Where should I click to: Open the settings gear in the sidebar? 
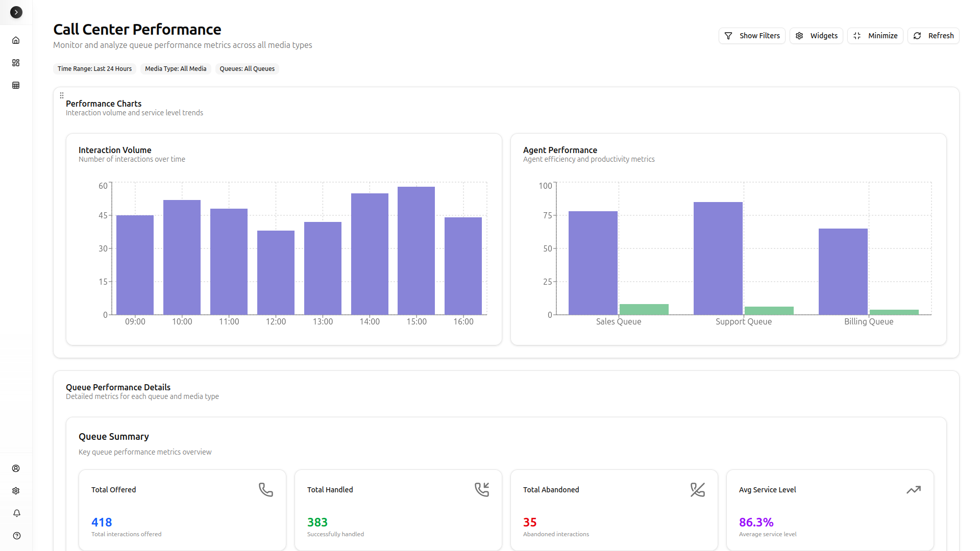pos(16,491)
